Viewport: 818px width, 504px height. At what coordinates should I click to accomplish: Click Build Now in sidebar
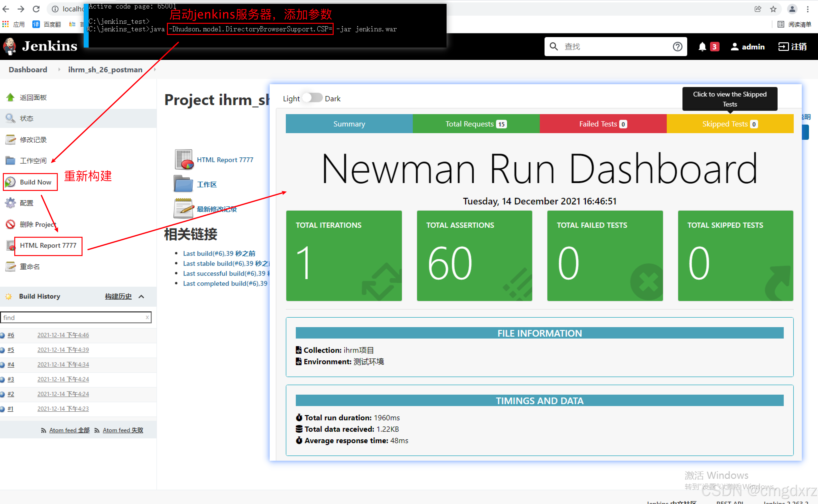click(35, 182)
